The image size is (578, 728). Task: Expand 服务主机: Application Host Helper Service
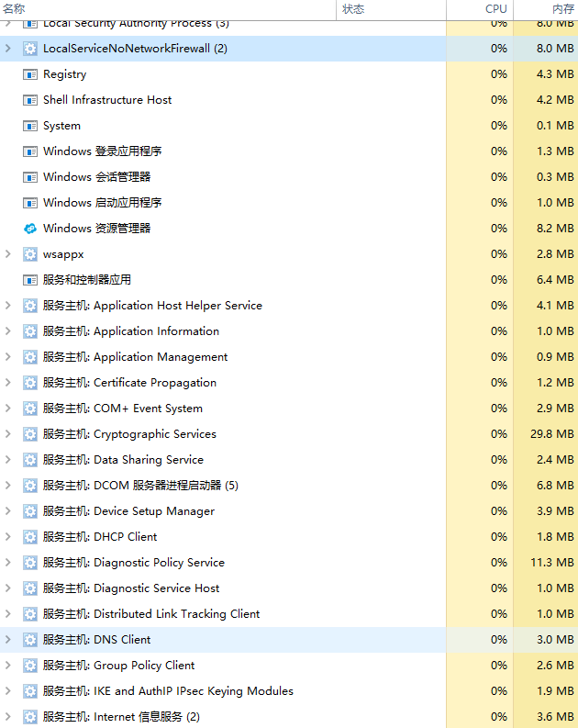8,306
